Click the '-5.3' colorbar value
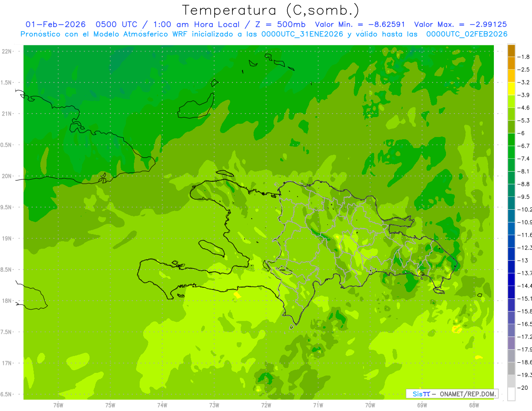 (x=524, y=121)
